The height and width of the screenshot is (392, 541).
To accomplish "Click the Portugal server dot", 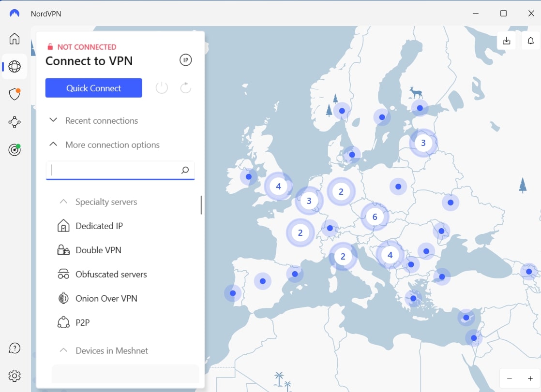I will (x=233, y=293).
